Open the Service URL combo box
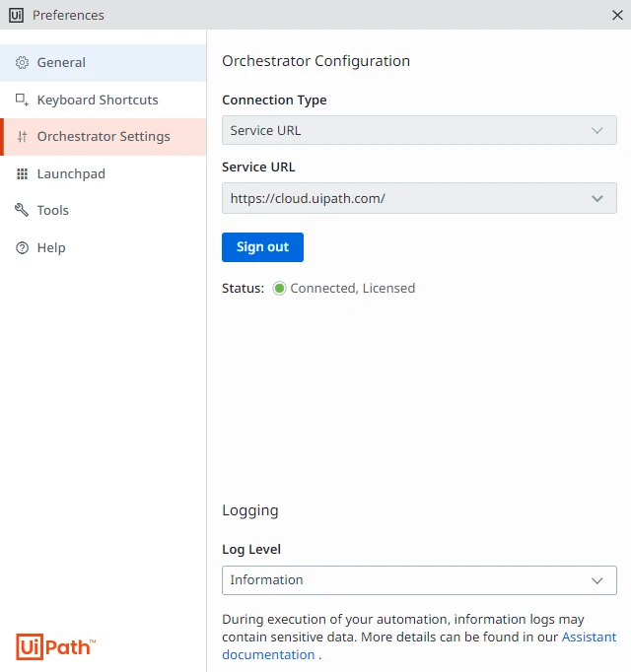631x672 pixels. pos(419,198)
